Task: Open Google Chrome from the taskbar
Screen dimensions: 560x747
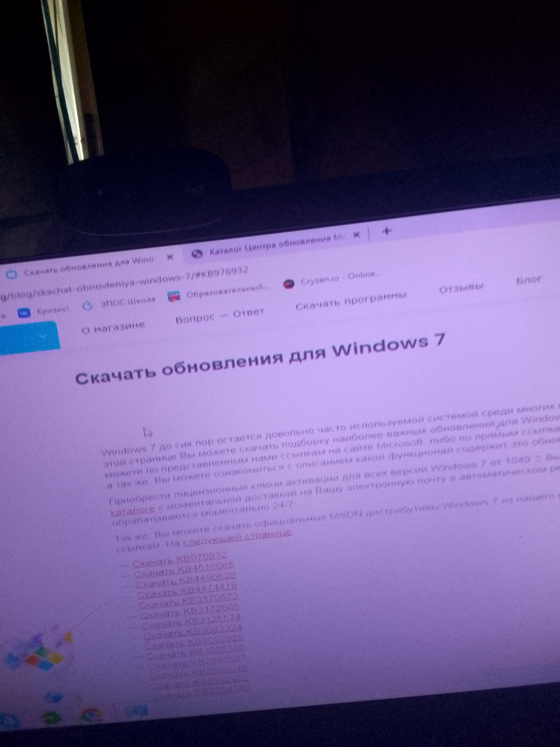Action: 91,715
